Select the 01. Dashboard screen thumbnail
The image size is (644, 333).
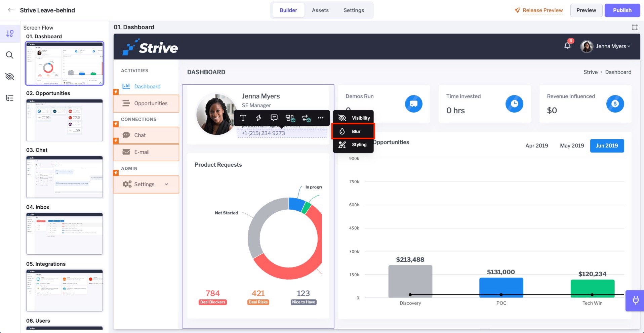65,63
